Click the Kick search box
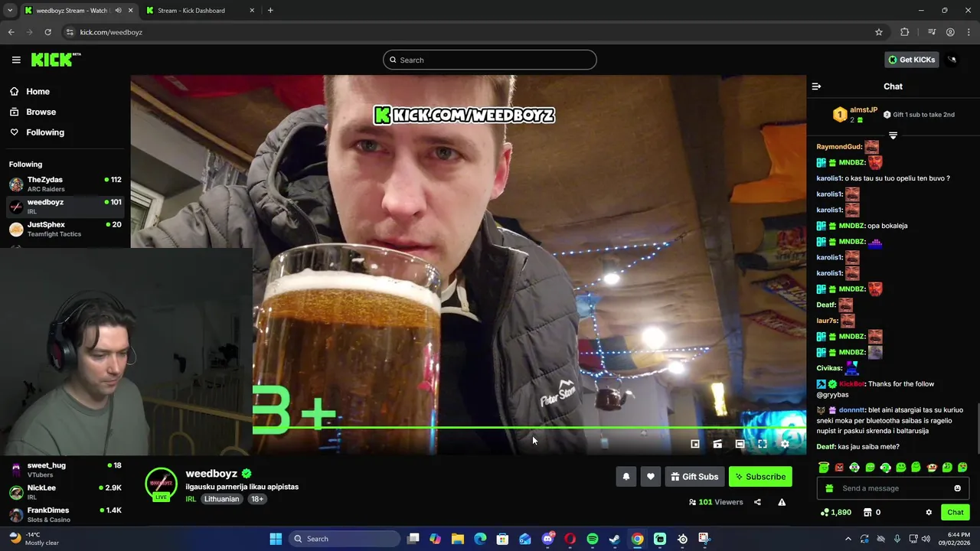Viewport: 980px width, 551px height. pyautogui.click(x=490, y=60)
